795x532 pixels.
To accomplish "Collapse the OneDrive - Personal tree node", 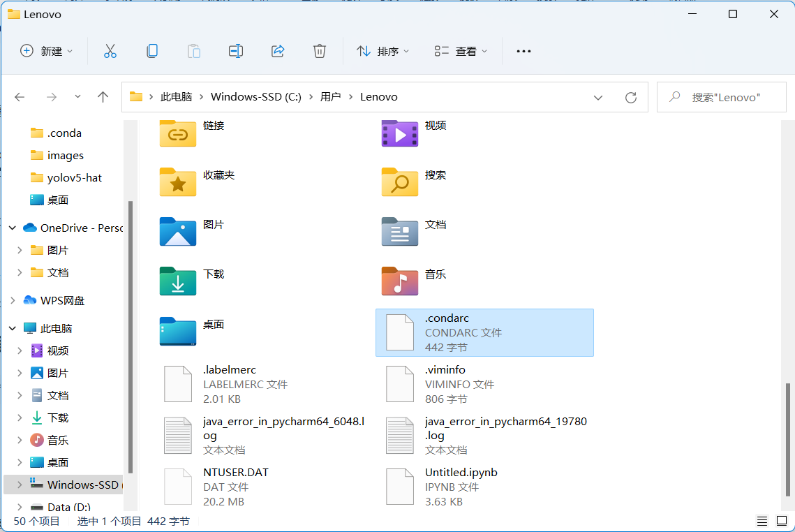I will click(13, 228).
